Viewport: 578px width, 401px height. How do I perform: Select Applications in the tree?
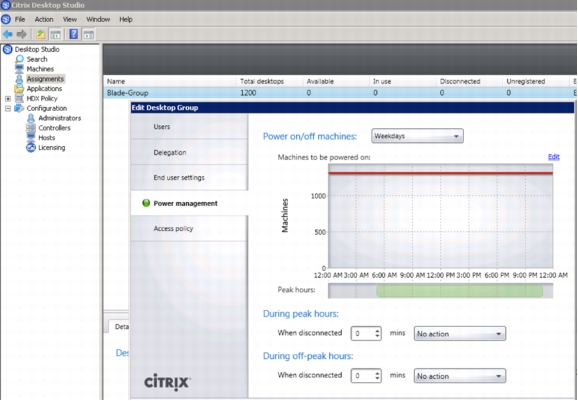[x=44, y=89]
